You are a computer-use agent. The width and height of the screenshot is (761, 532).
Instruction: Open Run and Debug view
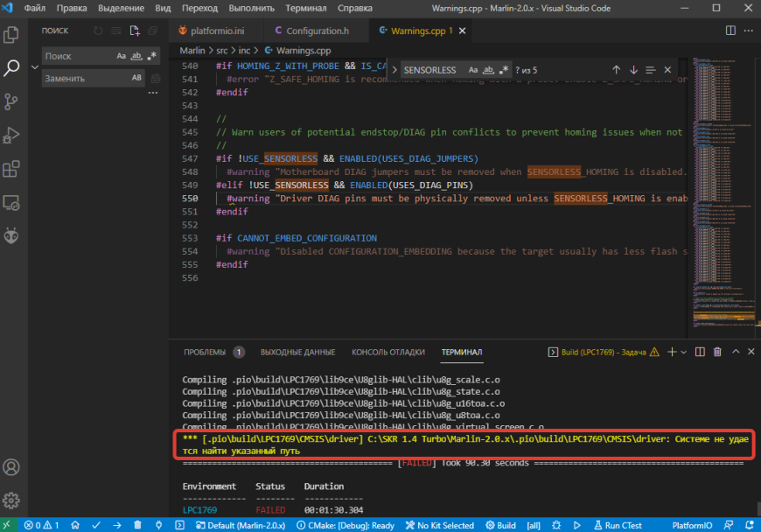tap(12, 136)
